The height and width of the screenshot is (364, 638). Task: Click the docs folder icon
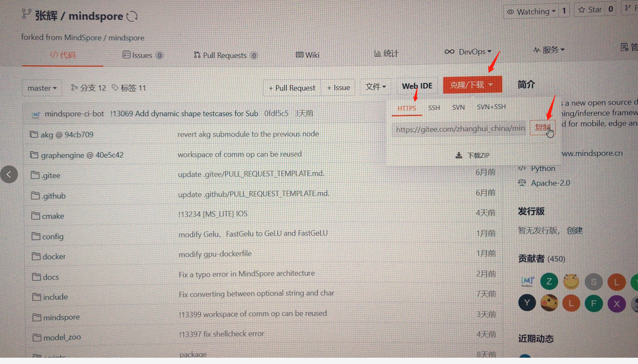(37, 277)
